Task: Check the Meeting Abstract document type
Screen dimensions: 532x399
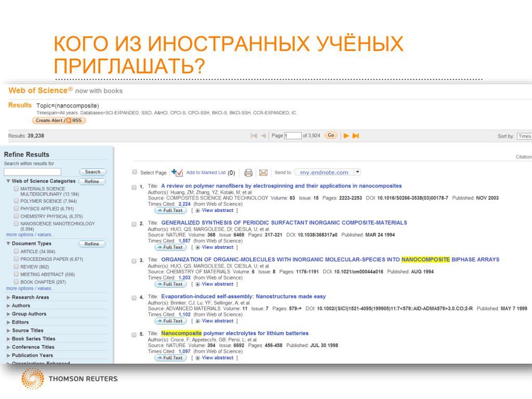Action: 16,274
